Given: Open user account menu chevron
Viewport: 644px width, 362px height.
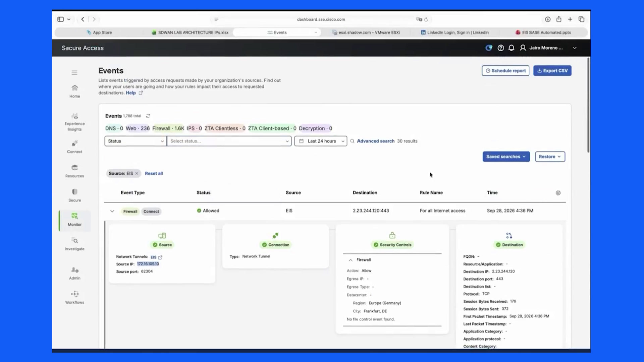Looking at the screenshot, I should [575, 48].
